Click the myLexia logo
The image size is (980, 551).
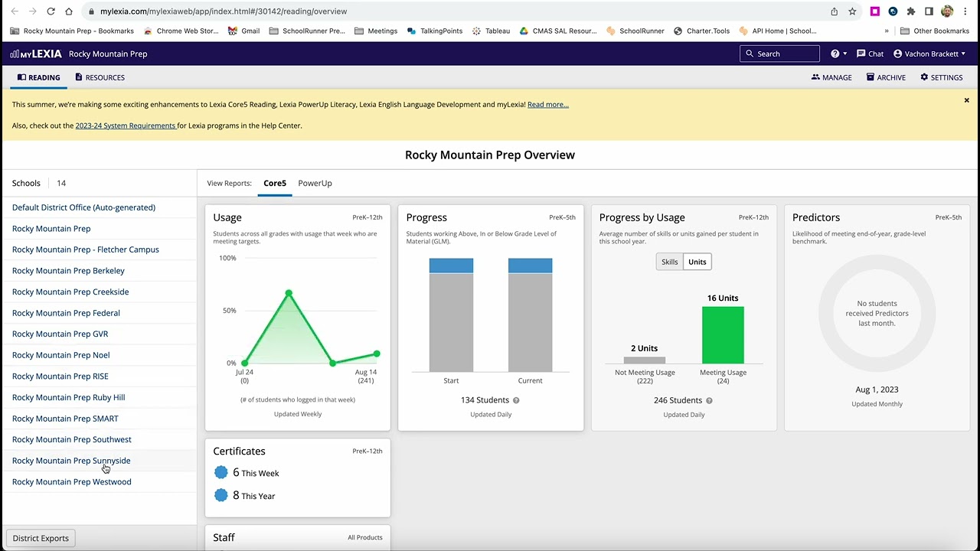click(x=35, y=54)
